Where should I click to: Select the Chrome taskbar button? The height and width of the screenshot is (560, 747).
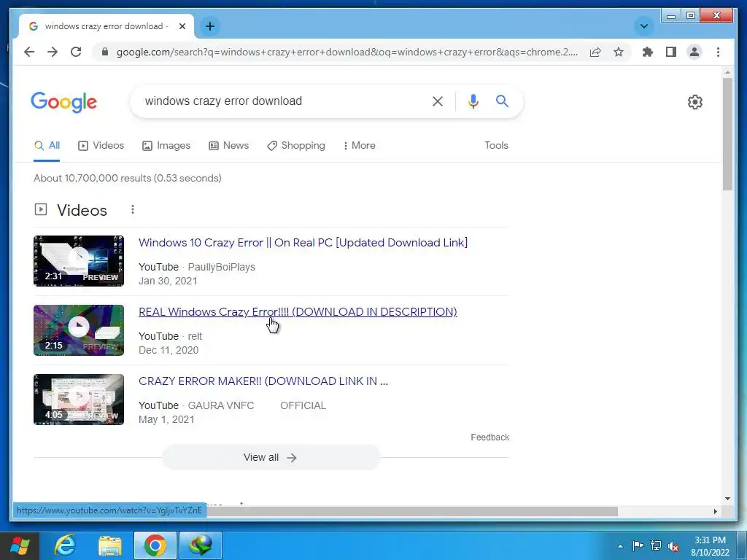tap(155, 545)
